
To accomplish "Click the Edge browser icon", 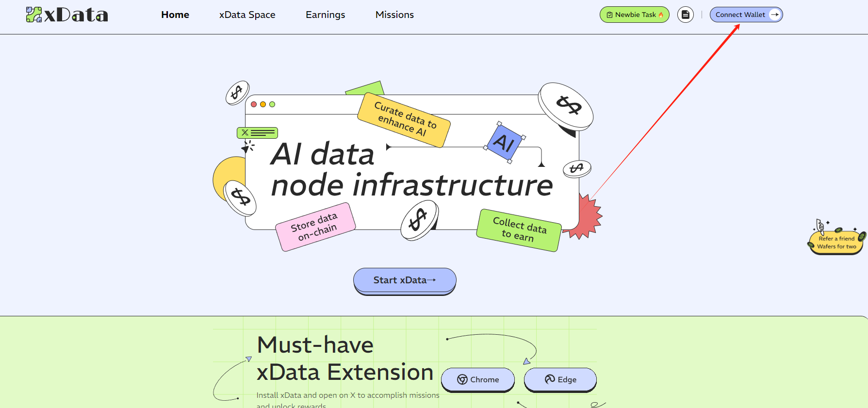I will point(550,379).
